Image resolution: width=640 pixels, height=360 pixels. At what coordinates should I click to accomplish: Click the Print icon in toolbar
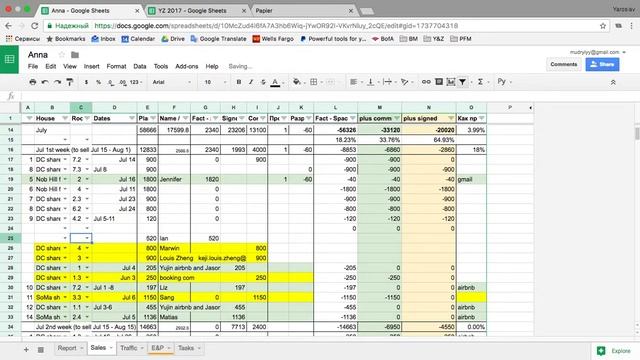coord(33,82)
